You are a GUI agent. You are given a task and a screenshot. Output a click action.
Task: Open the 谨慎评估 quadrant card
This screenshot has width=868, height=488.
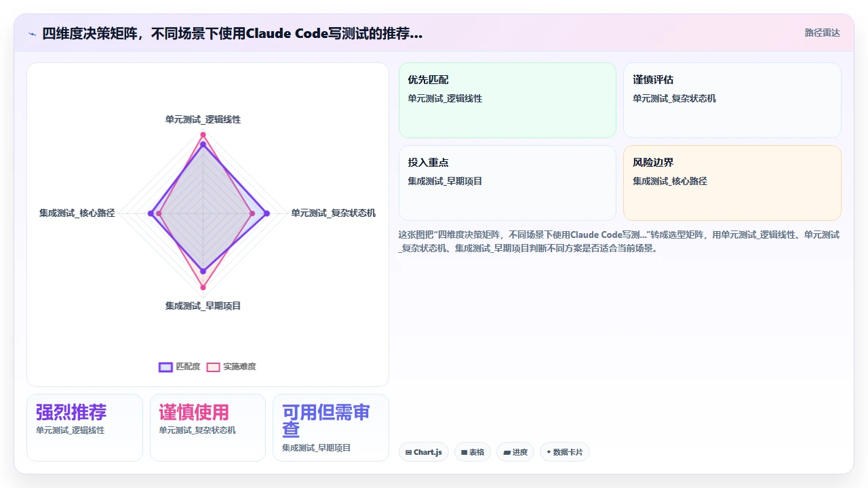pyautogui.click(x=732, y=100)
